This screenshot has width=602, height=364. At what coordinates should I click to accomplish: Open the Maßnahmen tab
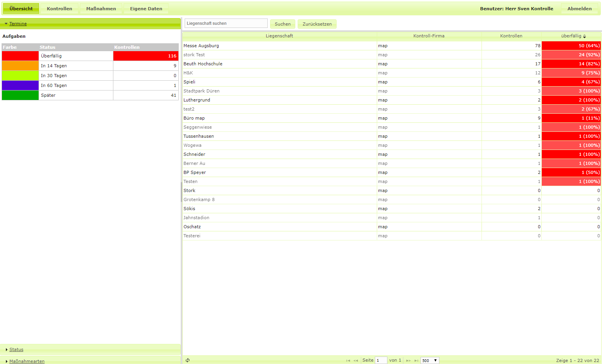coord(101,9)
